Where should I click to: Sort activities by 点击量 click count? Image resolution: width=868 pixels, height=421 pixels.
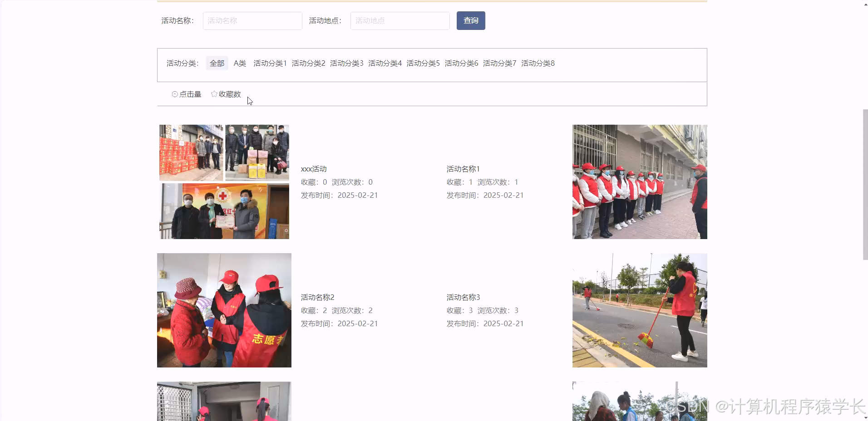(x=190, y=94)
